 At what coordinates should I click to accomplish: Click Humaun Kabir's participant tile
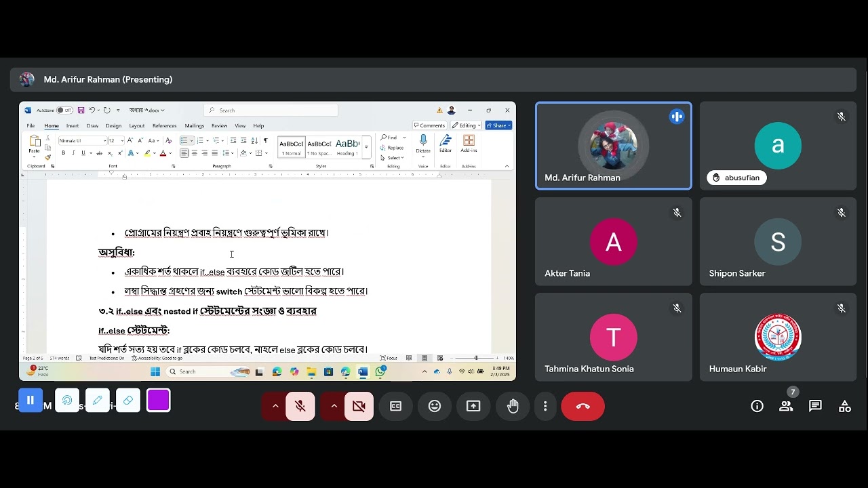(778, 337)
